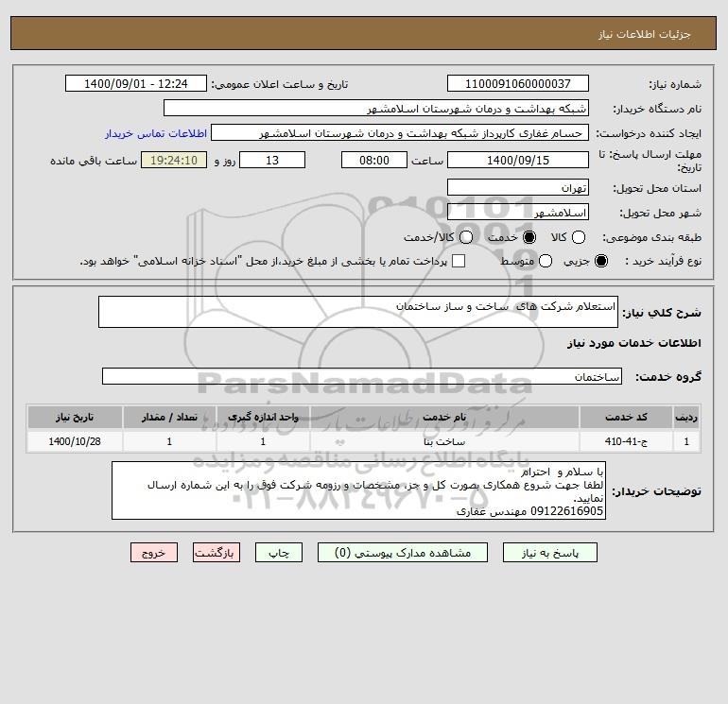Click the ردیف column header

coord(686,417)
